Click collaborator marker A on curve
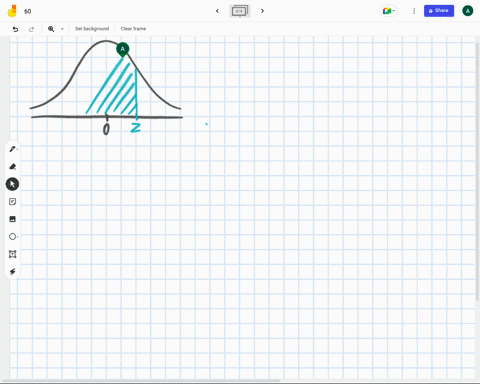Image resolution: width=480 pixels, height=384 pixels. click(x=123, y=49)
